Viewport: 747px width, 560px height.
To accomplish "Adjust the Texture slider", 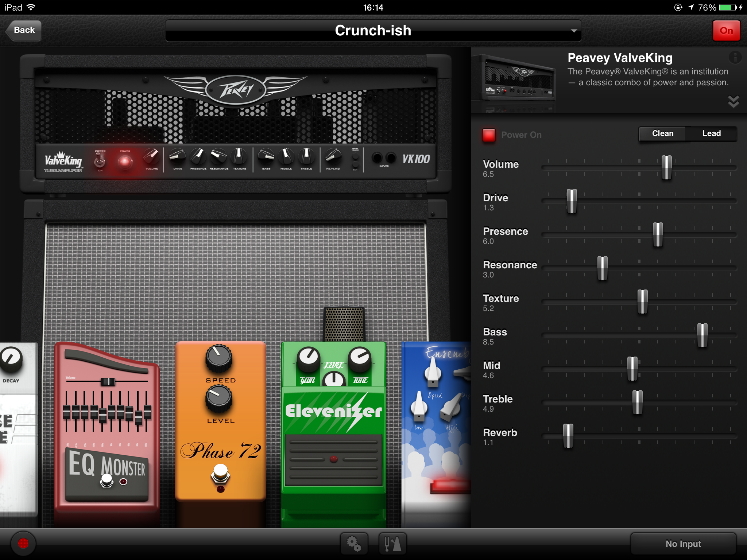I will click(642, 302).
